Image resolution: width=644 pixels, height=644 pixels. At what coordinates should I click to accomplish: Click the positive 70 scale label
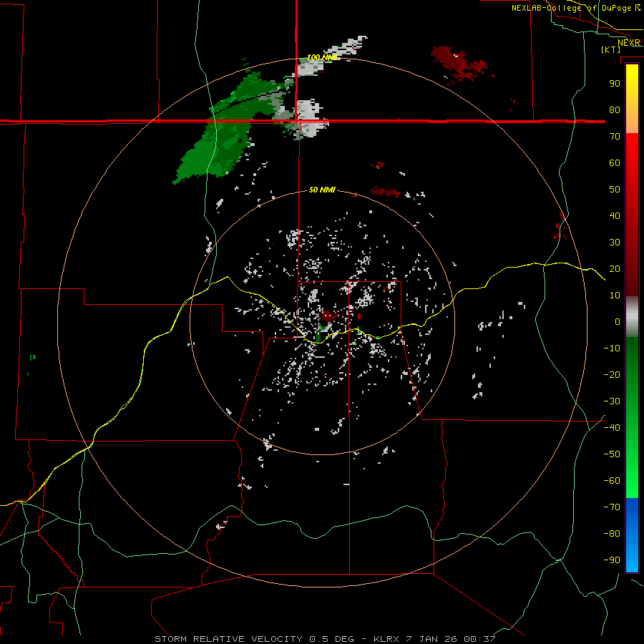click(x=615, y=137)
